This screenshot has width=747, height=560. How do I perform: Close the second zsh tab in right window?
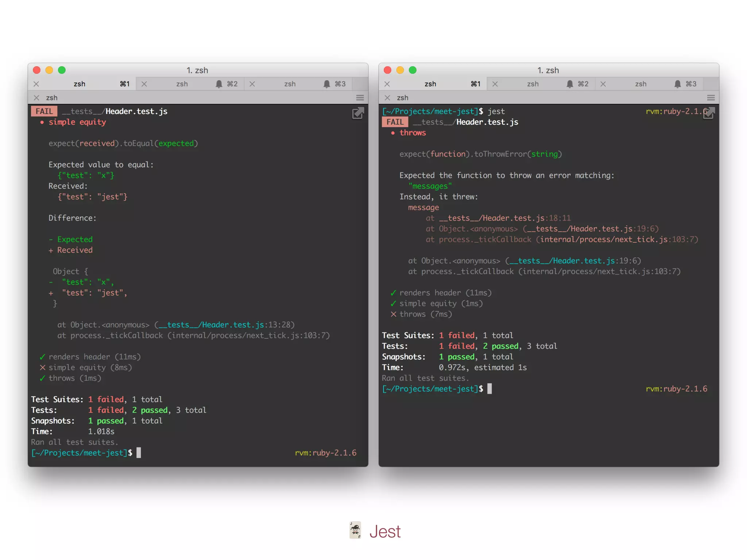(x=495, y=84)
